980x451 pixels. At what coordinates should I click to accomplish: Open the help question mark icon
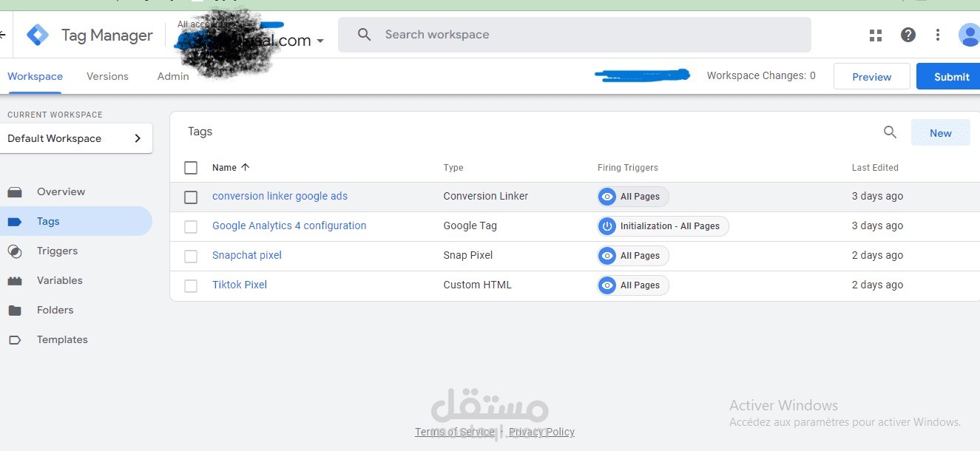[908, 35]
